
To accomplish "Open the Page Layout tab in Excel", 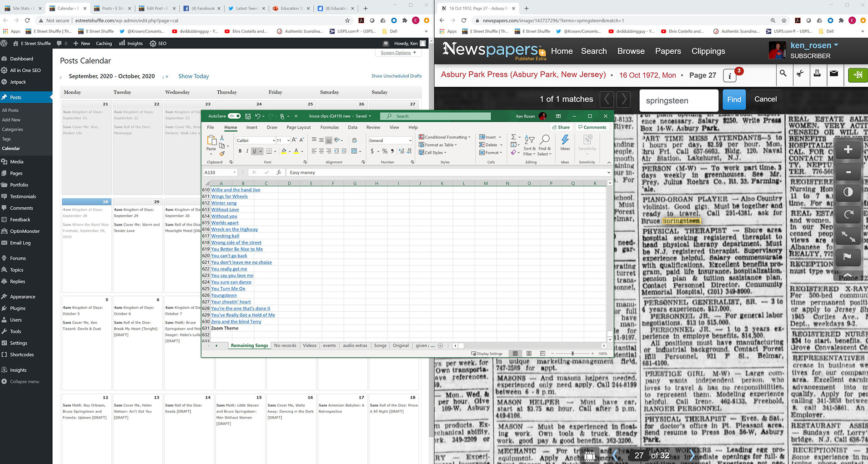I will pos(298,127).
